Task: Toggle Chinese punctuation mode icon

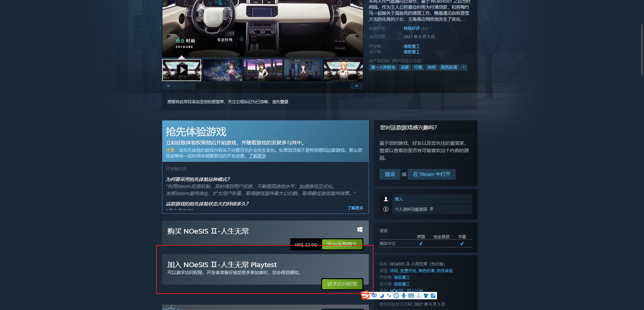Action: [389, 296]
